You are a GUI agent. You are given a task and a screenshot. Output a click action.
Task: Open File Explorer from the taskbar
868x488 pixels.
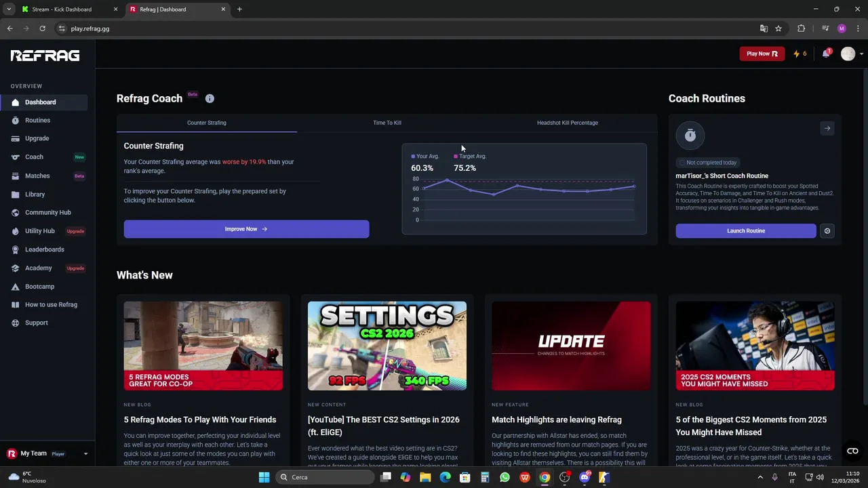coord(425,477)
